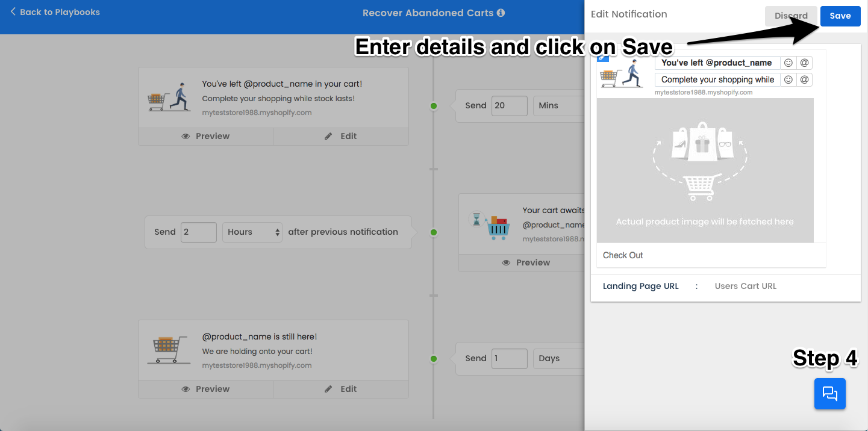Select the first green timeline node
The height and width of the screenshot is (431, 868).
[x=433, y=106]
